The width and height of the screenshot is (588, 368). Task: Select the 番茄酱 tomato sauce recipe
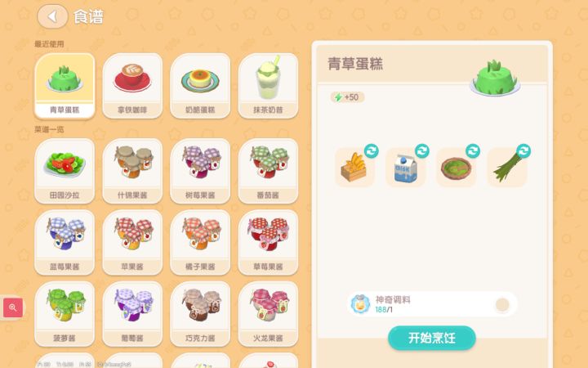[x=268, y=171]
